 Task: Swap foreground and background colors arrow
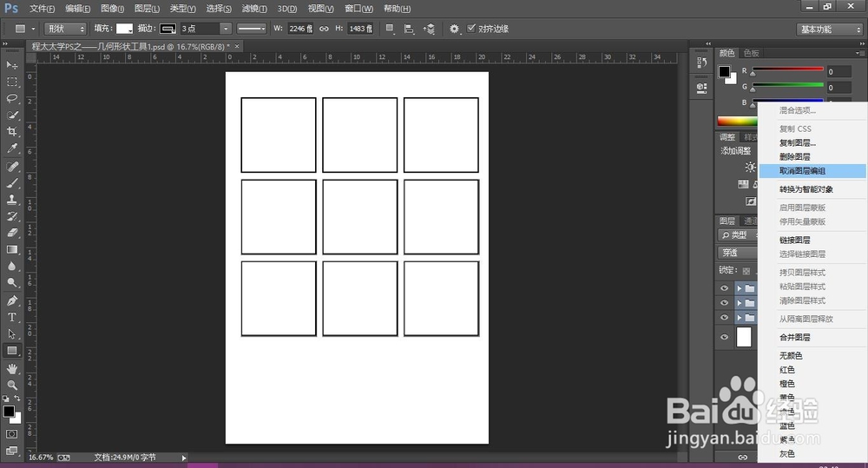(x=17, y=399)
